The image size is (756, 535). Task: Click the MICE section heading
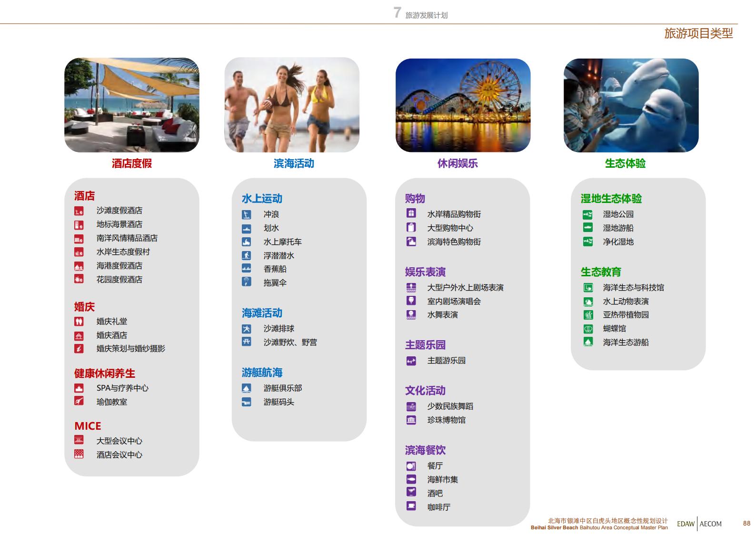tap(88, 426)
